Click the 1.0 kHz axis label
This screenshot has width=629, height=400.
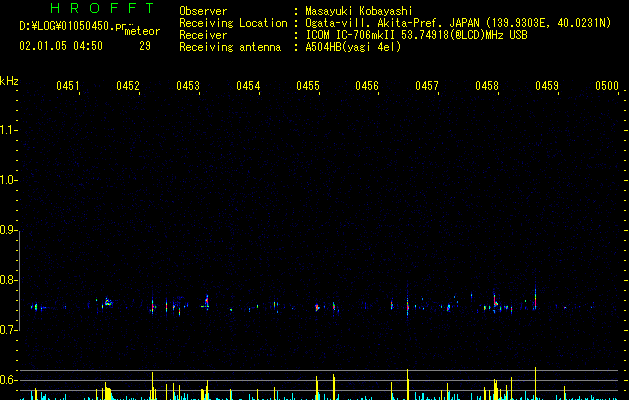(x=8, y=180)
